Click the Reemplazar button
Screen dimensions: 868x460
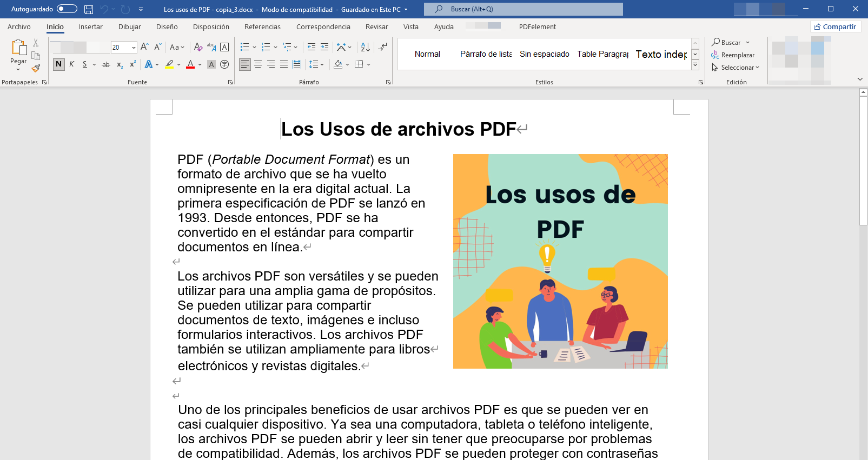(x=733, y=55)
